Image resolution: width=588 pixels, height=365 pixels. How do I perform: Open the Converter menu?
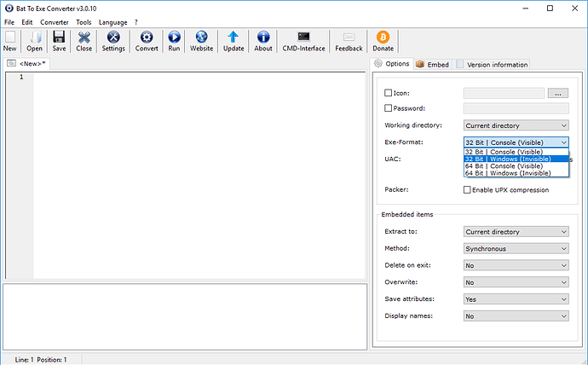(55, 21)
